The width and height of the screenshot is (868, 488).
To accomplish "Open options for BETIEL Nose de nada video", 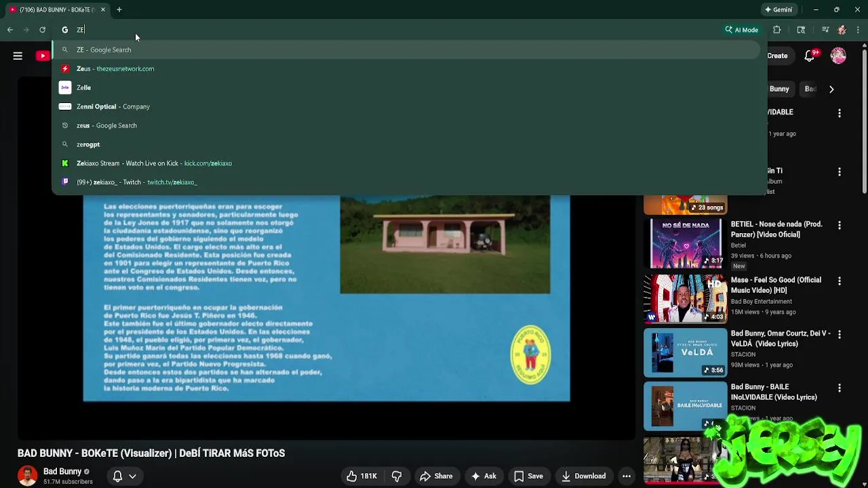I will 840,225.
